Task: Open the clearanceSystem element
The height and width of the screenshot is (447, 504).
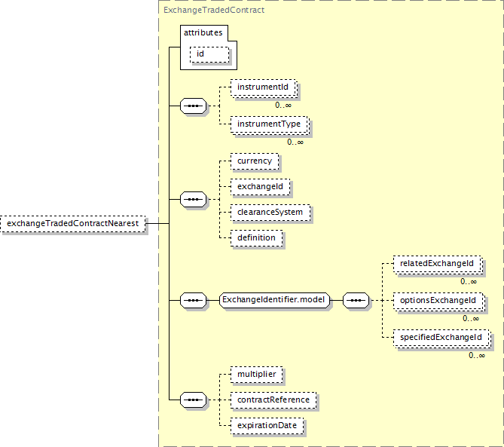Action: coord(270,213)
